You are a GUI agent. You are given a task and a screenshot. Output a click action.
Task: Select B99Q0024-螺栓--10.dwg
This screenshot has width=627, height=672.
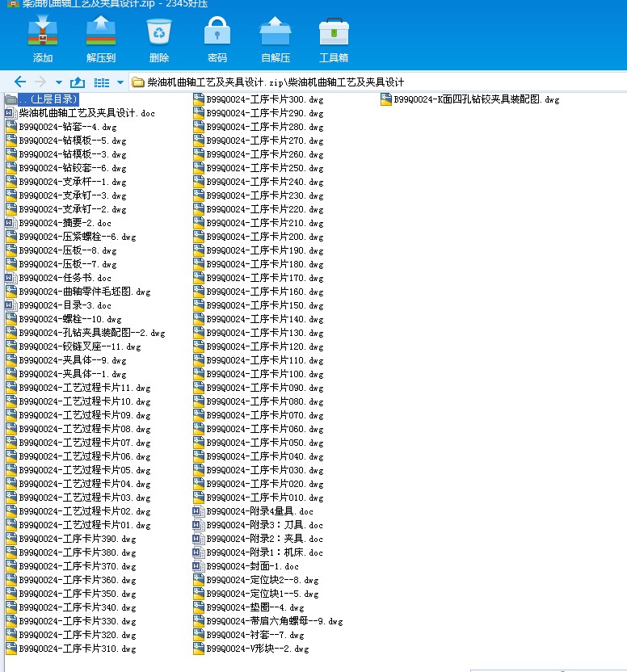coord(64,319)
